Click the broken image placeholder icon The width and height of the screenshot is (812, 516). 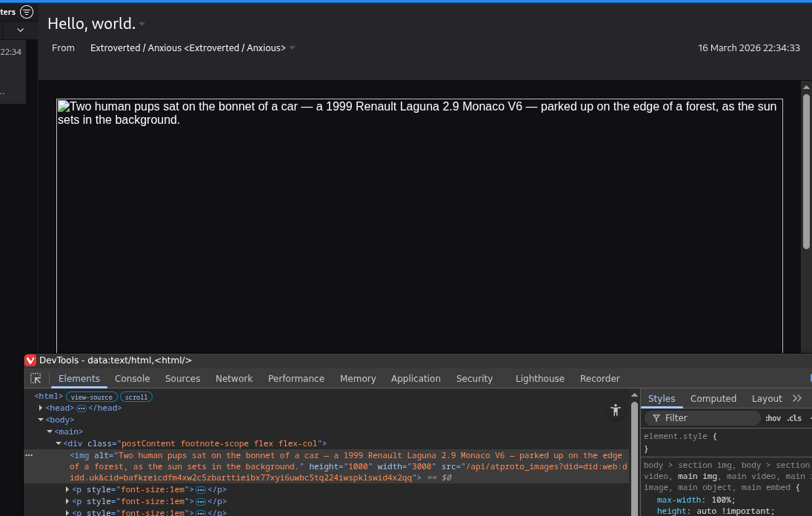click(63, 107)
